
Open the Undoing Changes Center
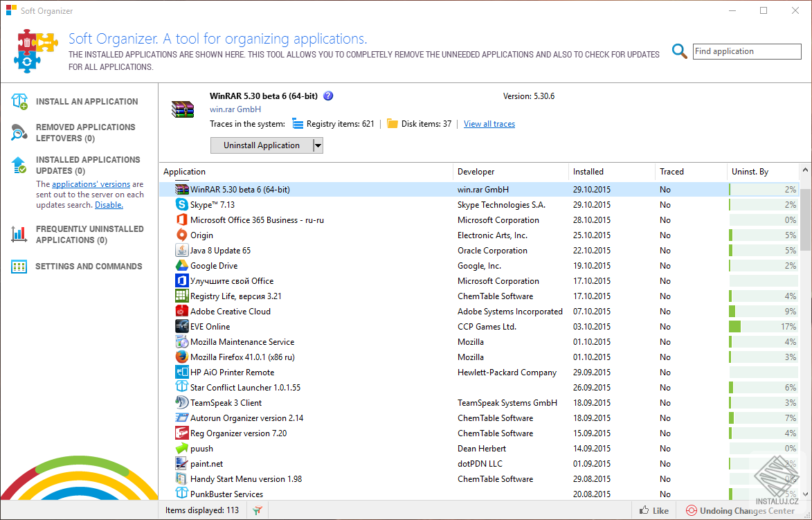(x=739, y=511)
